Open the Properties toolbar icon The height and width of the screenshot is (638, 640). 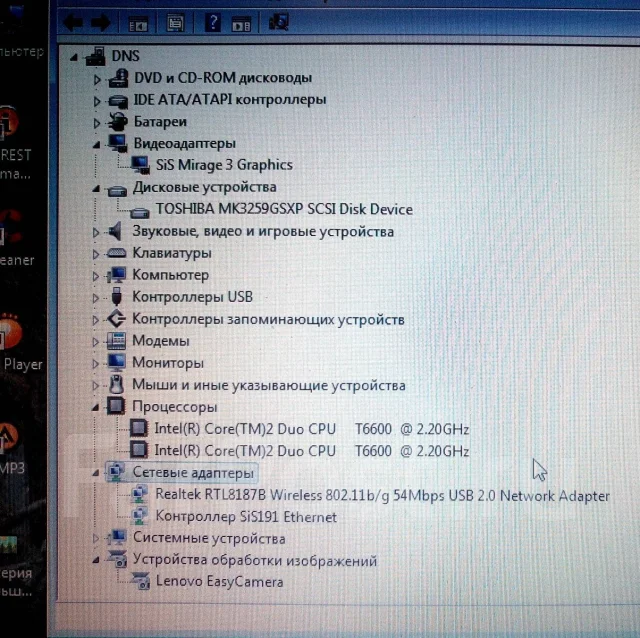click(x=176, y=23)
